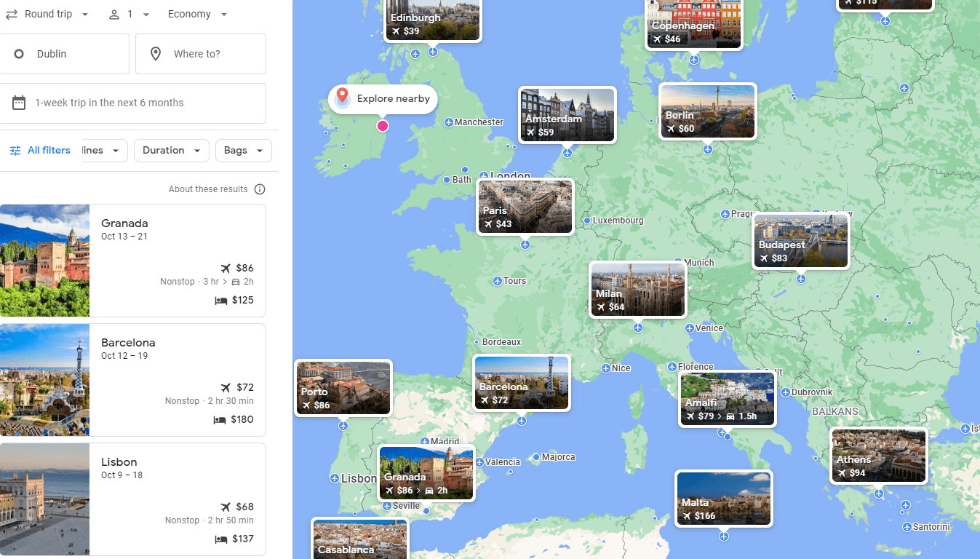Select the Budapest $83 map card
The width and height of the screenshot is (980, 559).
(x=801, y=241)
